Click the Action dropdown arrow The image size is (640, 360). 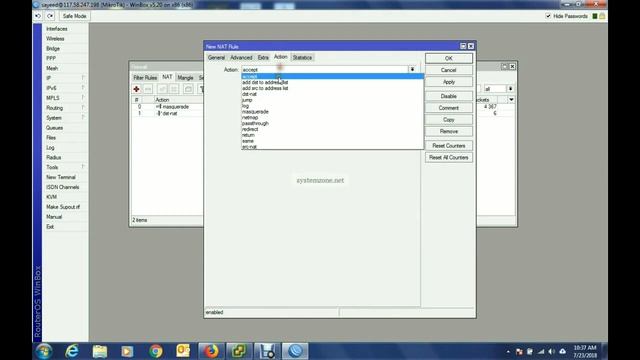pos(412,69)
